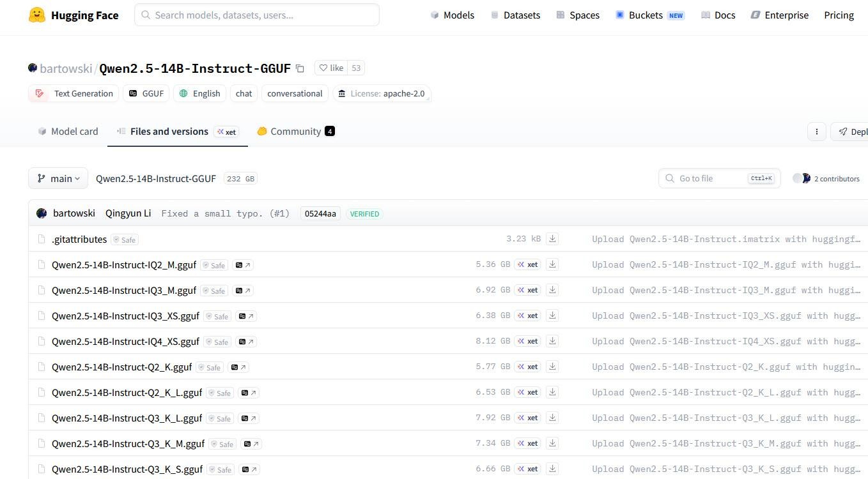Open the main branch dropdown

(x=58, y=179)
